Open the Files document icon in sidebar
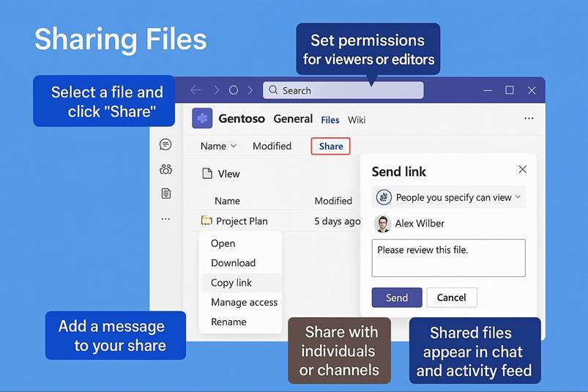 click(165, 193)
